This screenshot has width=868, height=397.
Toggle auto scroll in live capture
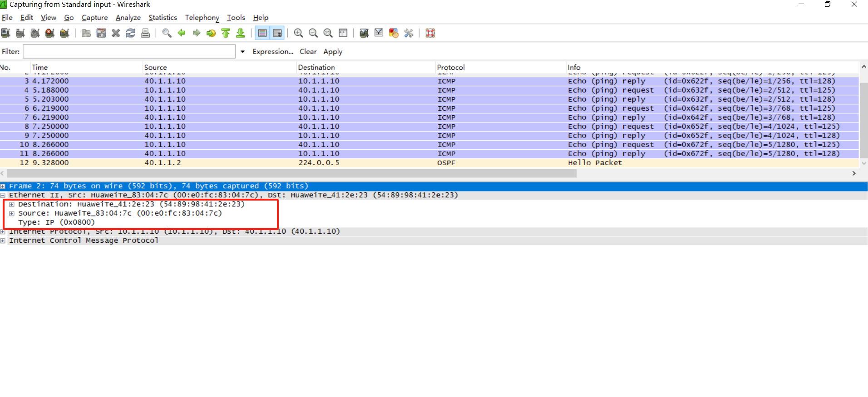(277, 33)
